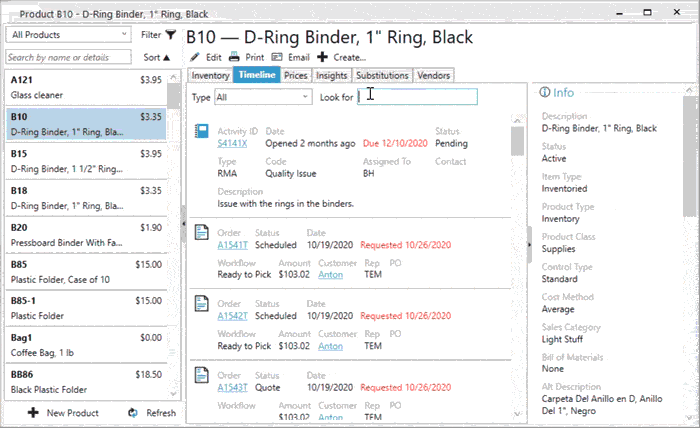Collapse the product list using left splitter arrow
The height and width of the screenshot is (428, 700).
(183, 224)
